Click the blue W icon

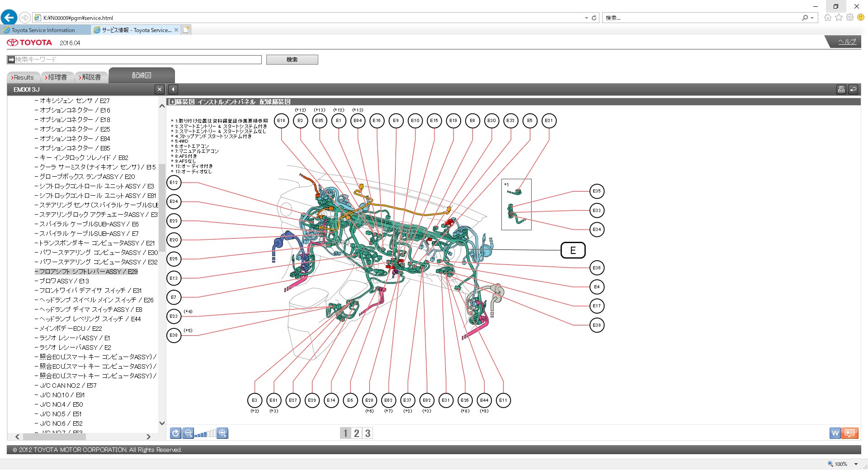pos(835,433)
